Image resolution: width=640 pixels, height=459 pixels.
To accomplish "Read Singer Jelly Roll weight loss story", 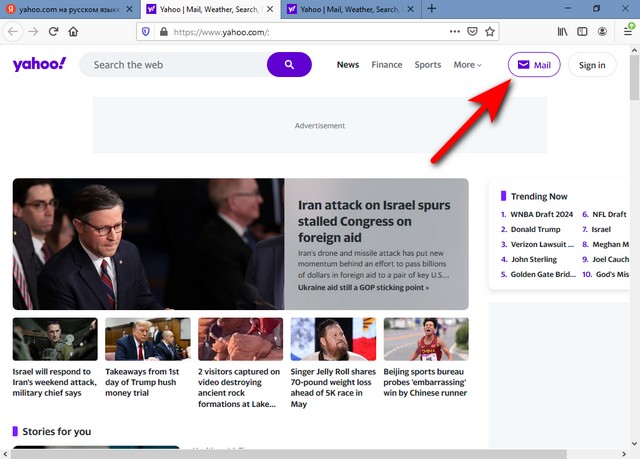I will point(333,388).
